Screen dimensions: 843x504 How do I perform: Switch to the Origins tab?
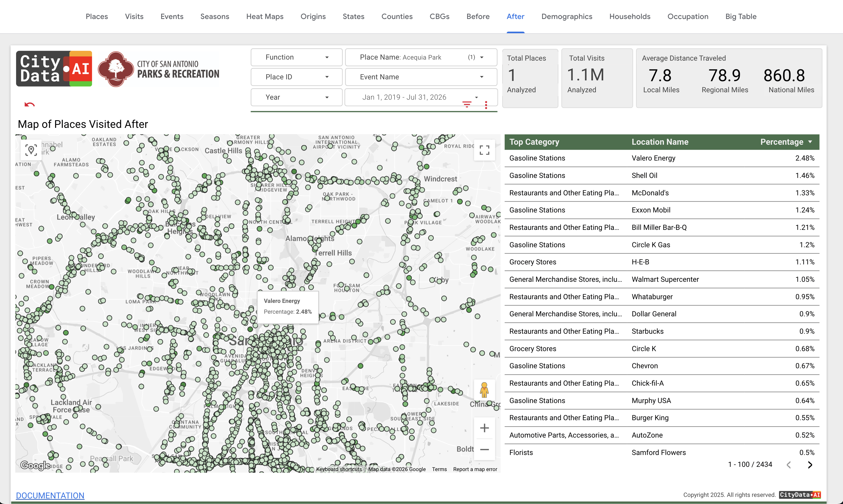pos(313,16)
